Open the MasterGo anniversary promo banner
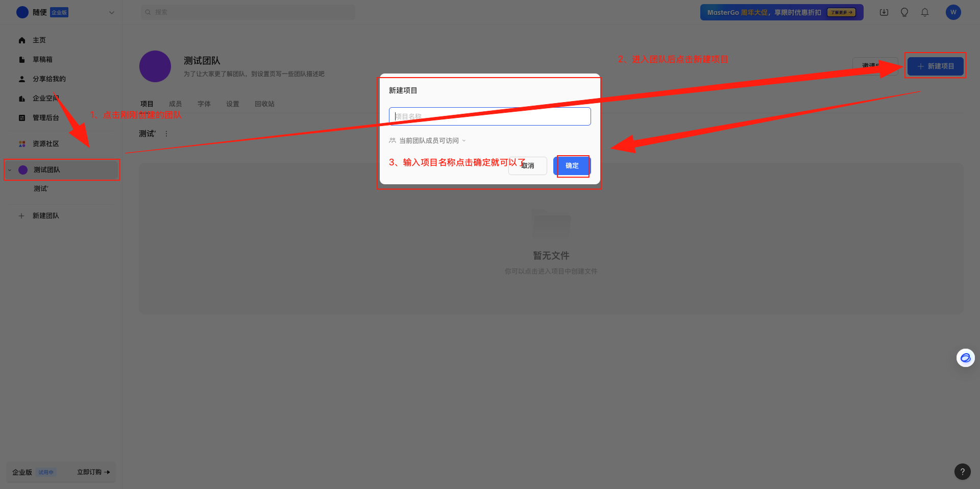 782,12
